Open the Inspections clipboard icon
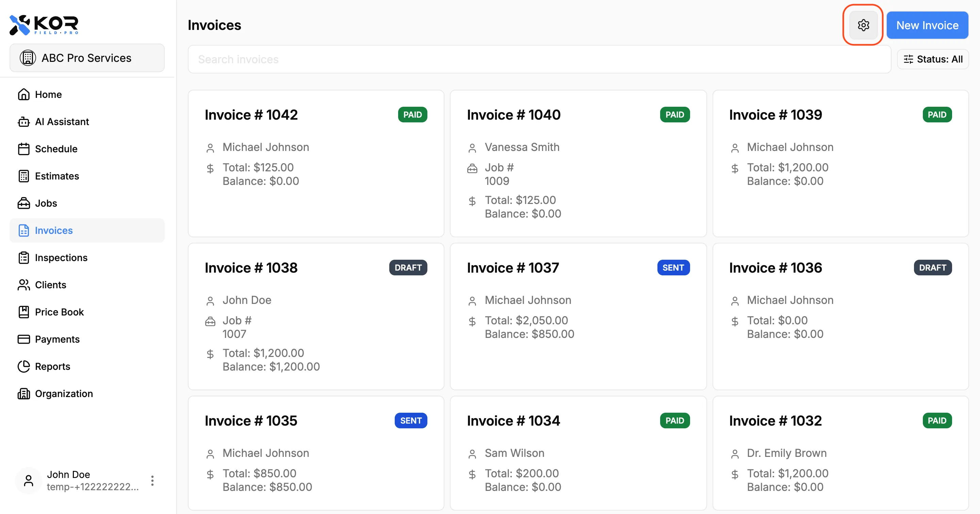This screenshot has width=980, height=514. [x=23, y=257]
